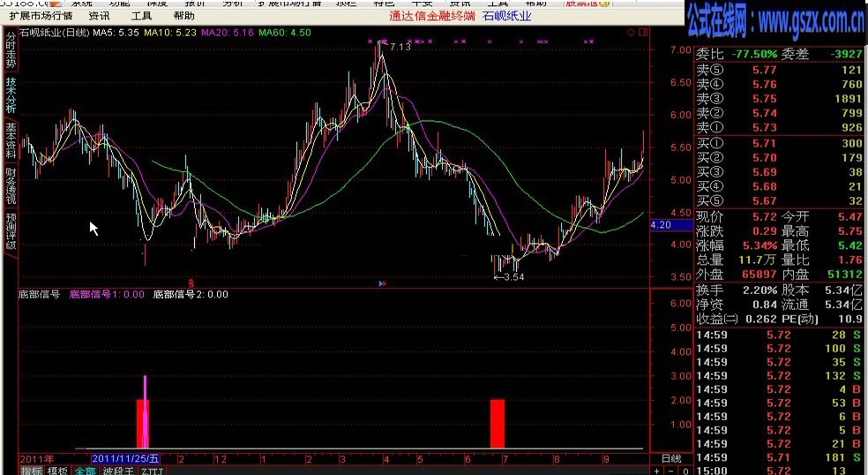Image resolution: width=868 pixels, height=475 pixels.
Task: Click the 4.20 price cursor tag
Action: (671, 225)
